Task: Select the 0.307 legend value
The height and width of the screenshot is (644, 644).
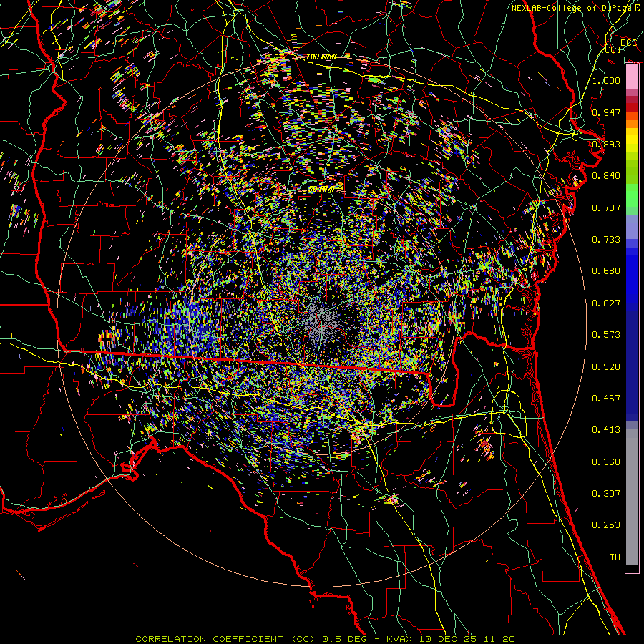Action: [606, 494]
